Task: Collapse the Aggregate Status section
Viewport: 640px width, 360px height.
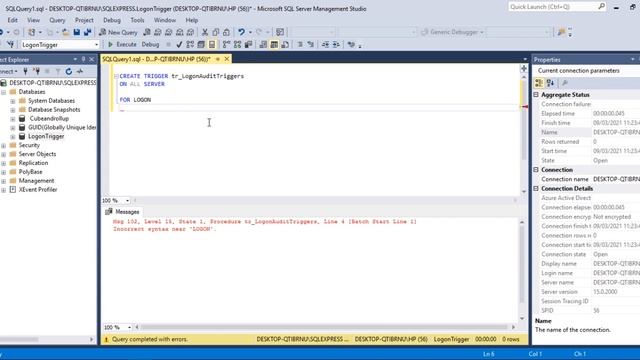Action: tap(536, 95)
